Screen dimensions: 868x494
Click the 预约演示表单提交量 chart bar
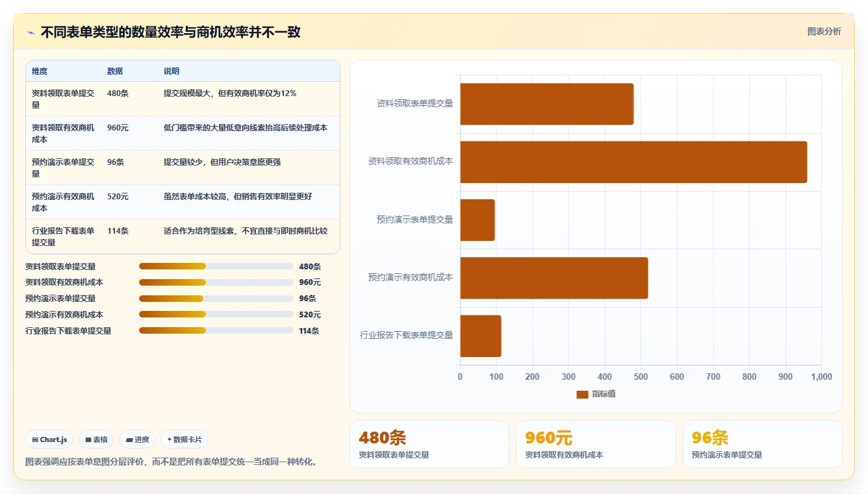(478, 219)
